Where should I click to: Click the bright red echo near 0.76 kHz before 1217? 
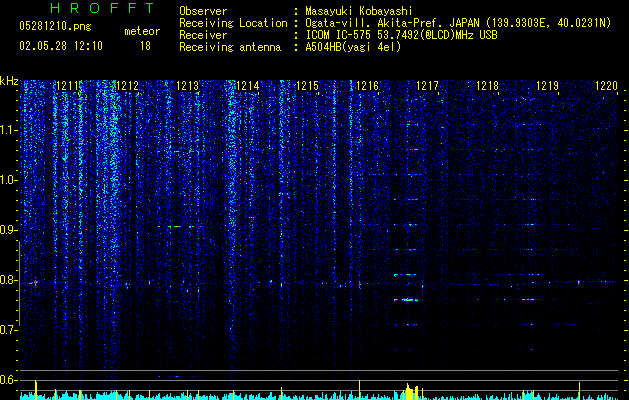tap(409, 299)
